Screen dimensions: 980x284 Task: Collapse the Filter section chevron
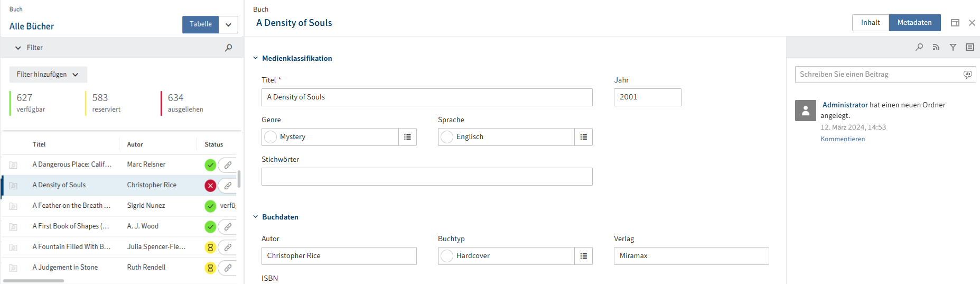18,48
